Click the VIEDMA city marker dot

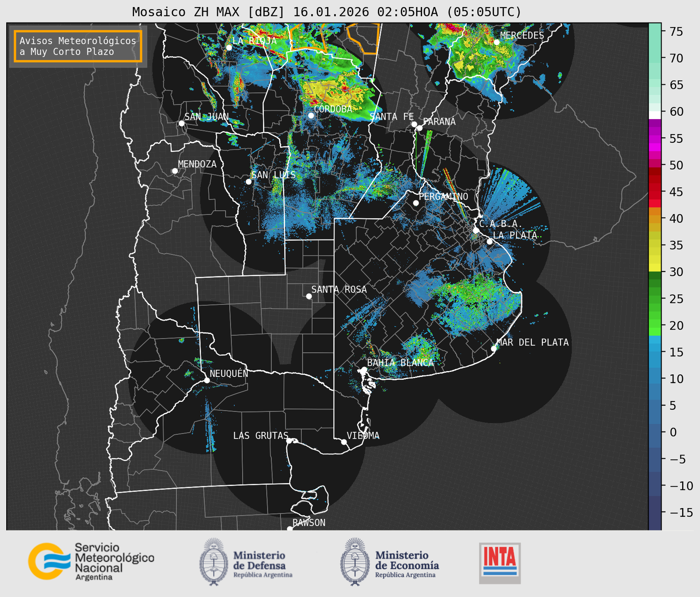click(x=344, y=442)
